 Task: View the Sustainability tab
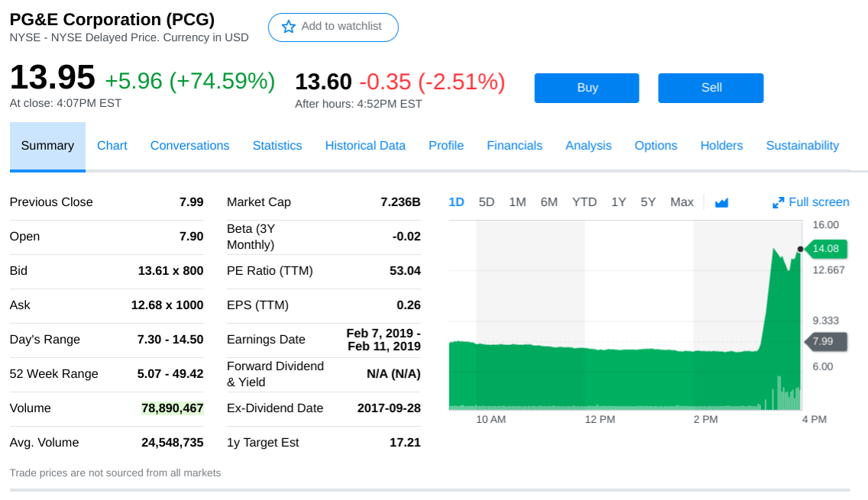pos(803,146)
